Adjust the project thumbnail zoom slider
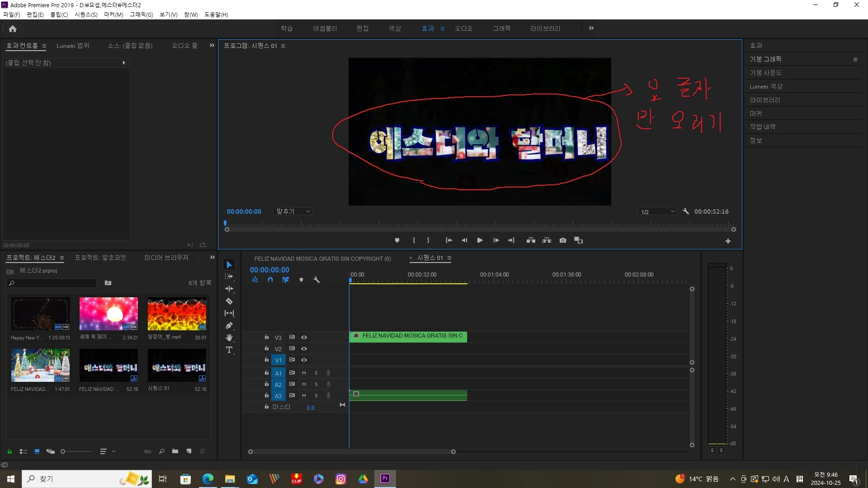868x488 pixels. coord(63,451)
